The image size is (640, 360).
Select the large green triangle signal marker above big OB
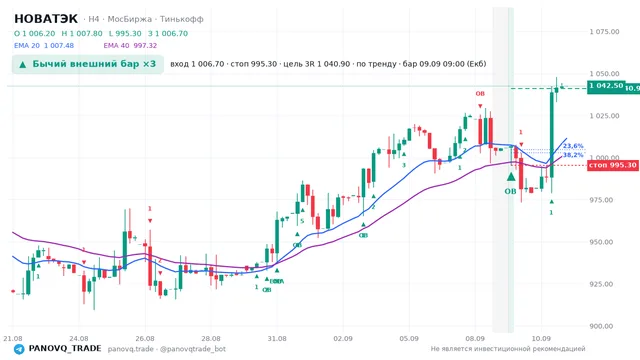click(x=511, y=177)
